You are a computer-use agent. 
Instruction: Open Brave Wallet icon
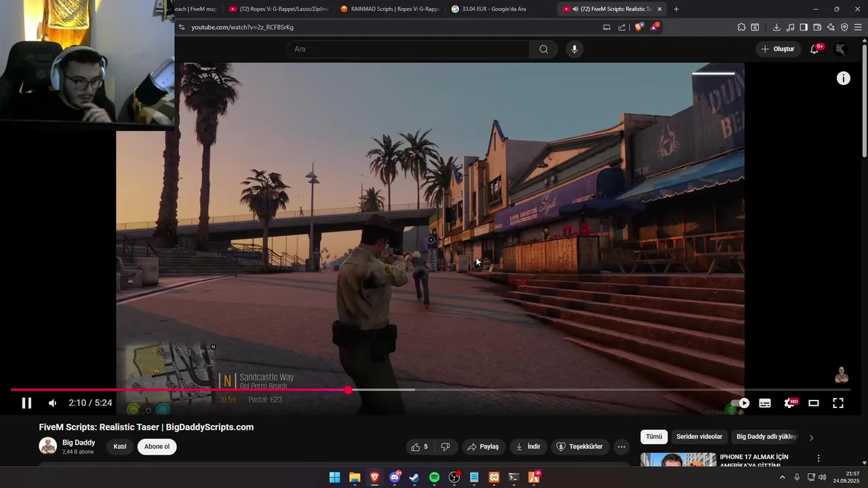pos(817,27)
